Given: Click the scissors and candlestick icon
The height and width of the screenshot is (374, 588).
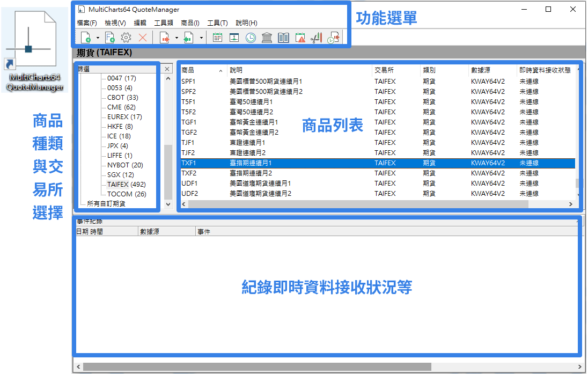Looking at the screenshot, I should click(x=317, y=38).
